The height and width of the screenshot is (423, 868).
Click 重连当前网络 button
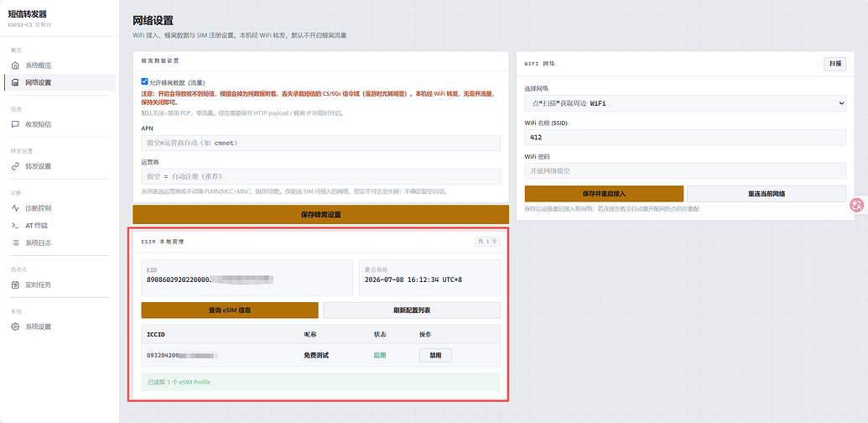(767, 194)
